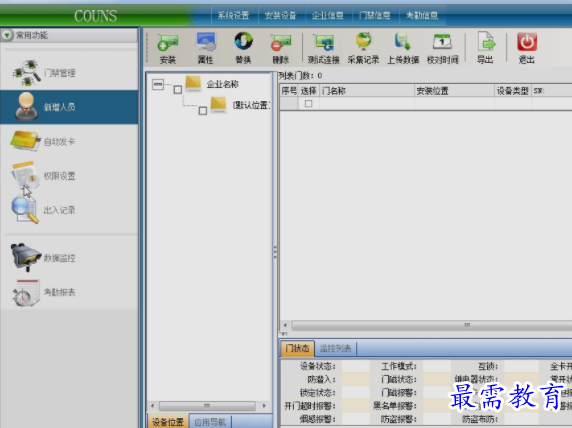This screenshot has height=428, width=572.
Task: Click the 设备类型 column header
Action: point(513,91)
